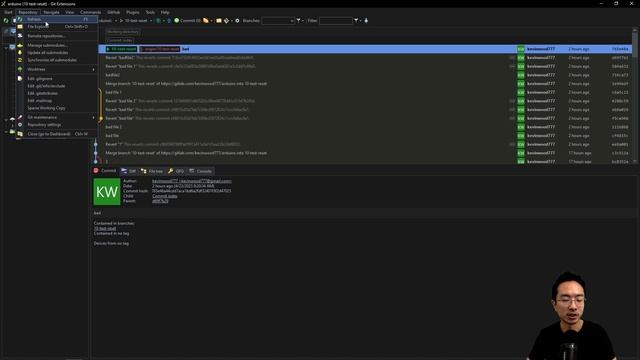
Task: Click the funnel icon beside the Filter box
Action: pos(356,20)
